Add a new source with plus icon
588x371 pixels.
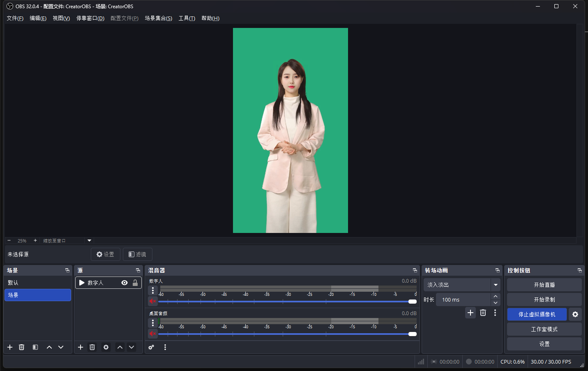click(x=81, y=347)
